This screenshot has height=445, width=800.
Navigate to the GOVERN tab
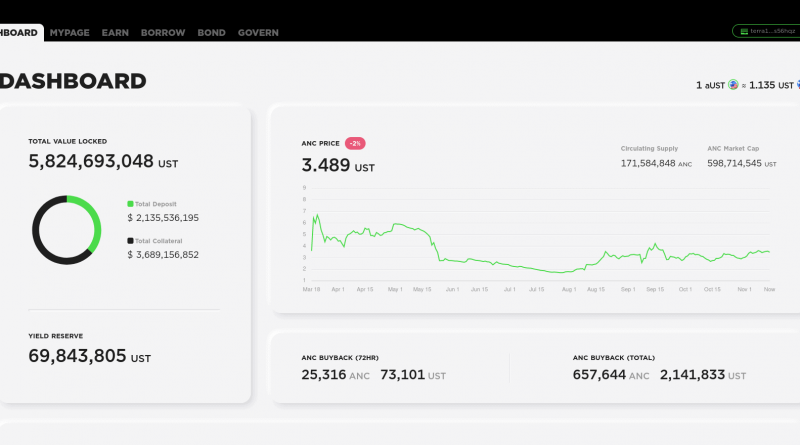pyautogui.click(x=258, y=33)
